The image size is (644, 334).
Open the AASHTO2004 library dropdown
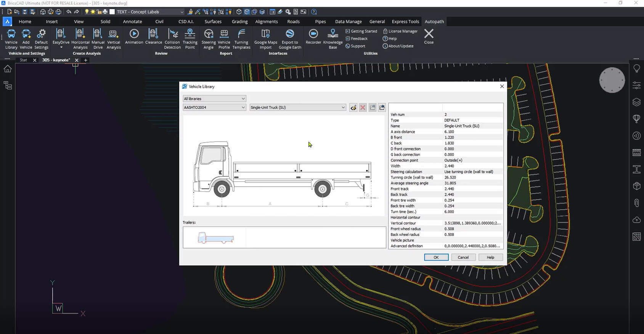click(214, 108)
